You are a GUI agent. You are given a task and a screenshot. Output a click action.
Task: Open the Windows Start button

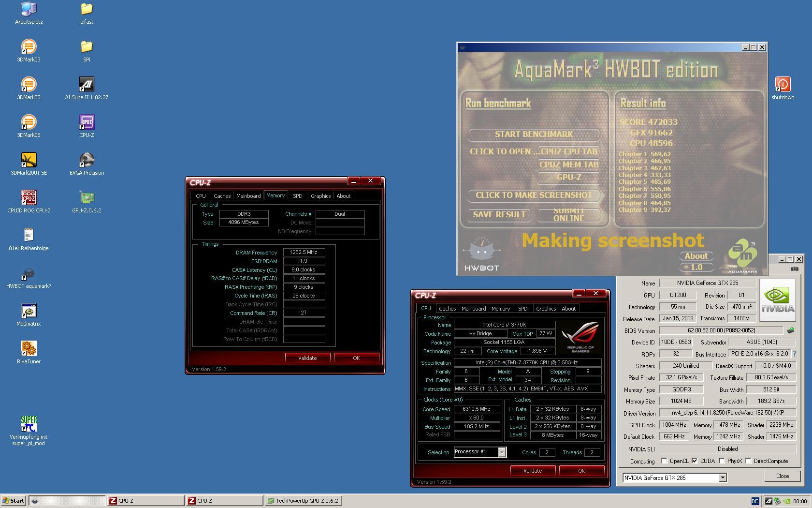pos(14,501)
